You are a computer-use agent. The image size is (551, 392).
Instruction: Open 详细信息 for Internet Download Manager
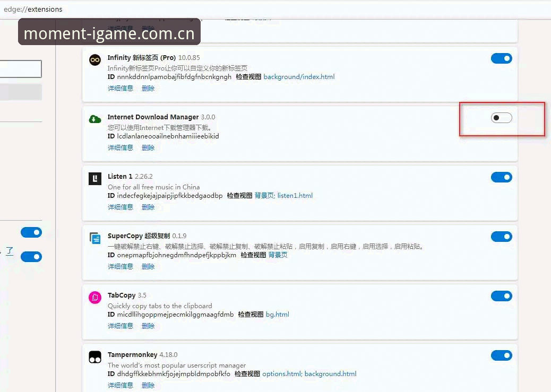pyautogui.click(x=120, y=147)
